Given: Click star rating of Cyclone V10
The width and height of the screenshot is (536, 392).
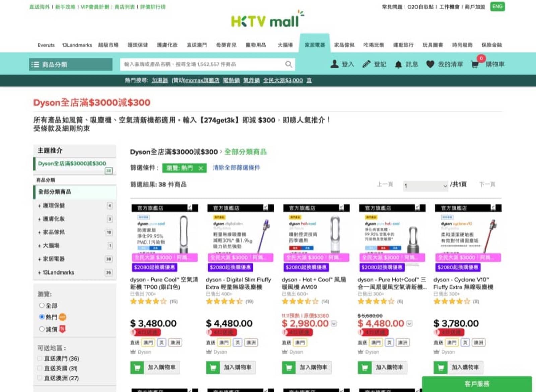Looking at the screenshot, I should (x=452, y=301).
